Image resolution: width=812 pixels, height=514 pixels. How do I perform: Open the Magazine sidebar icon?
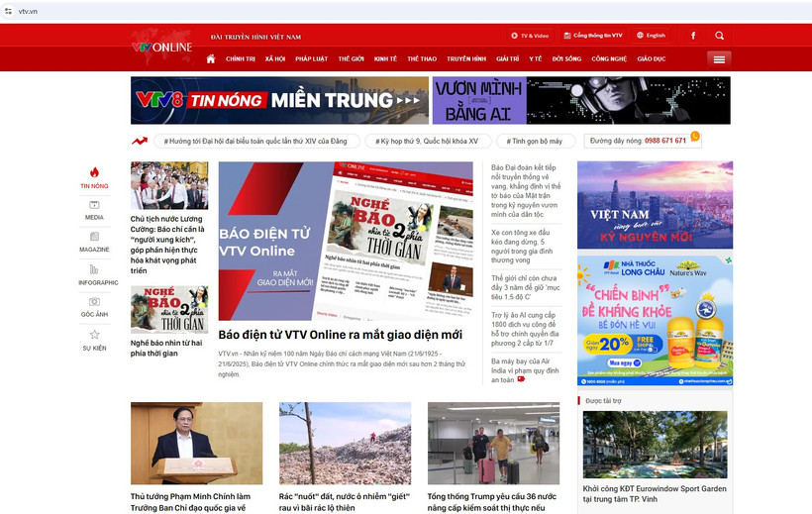(94, 237)
